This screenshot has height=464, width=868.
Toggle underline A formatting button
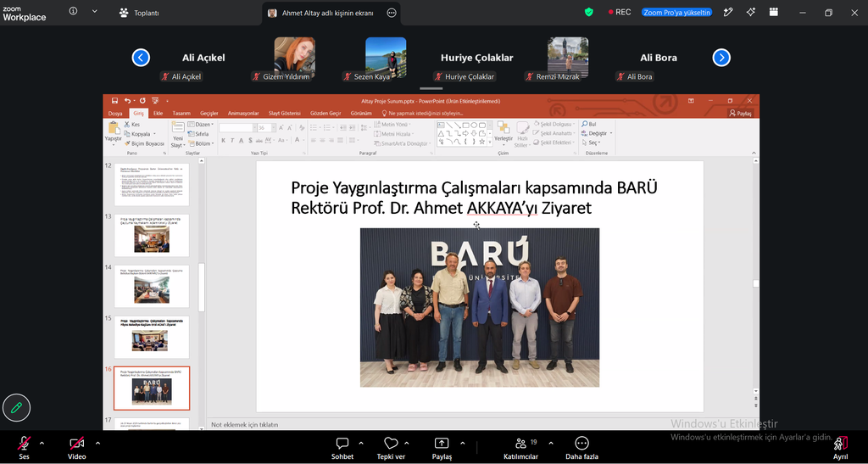coord(242,142)
